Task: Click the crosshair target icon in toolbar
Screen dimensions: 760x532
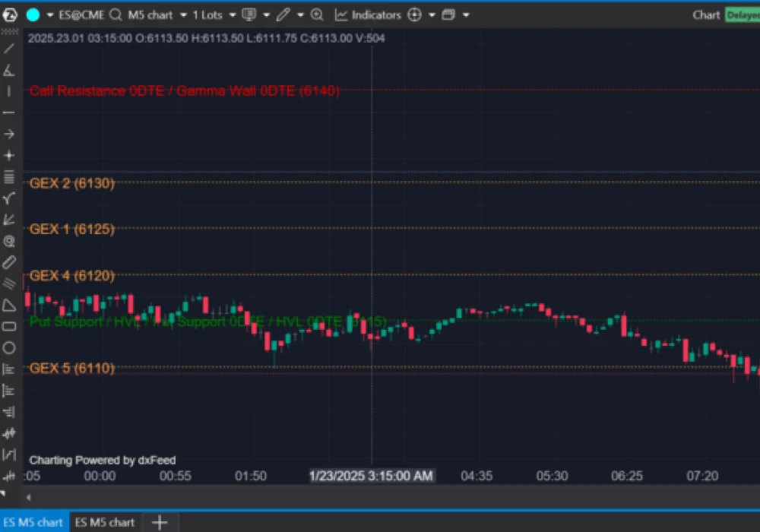Action: point(414,15)
